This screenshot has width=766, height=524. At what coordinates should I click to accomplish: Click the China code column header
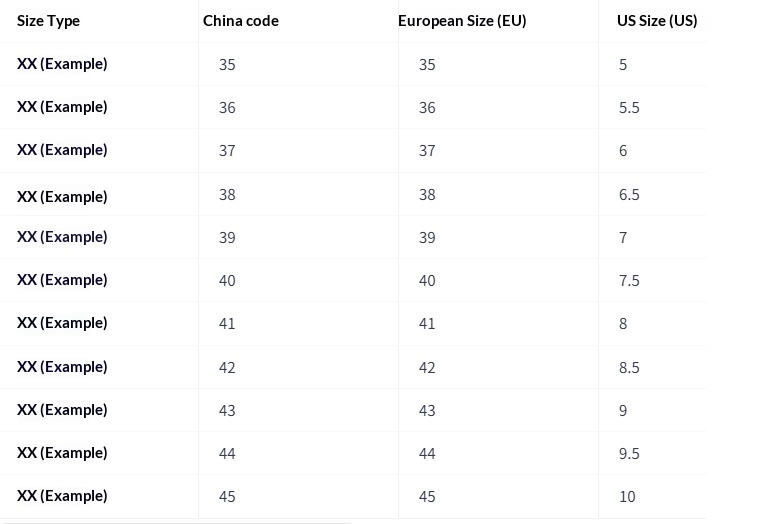240,21
